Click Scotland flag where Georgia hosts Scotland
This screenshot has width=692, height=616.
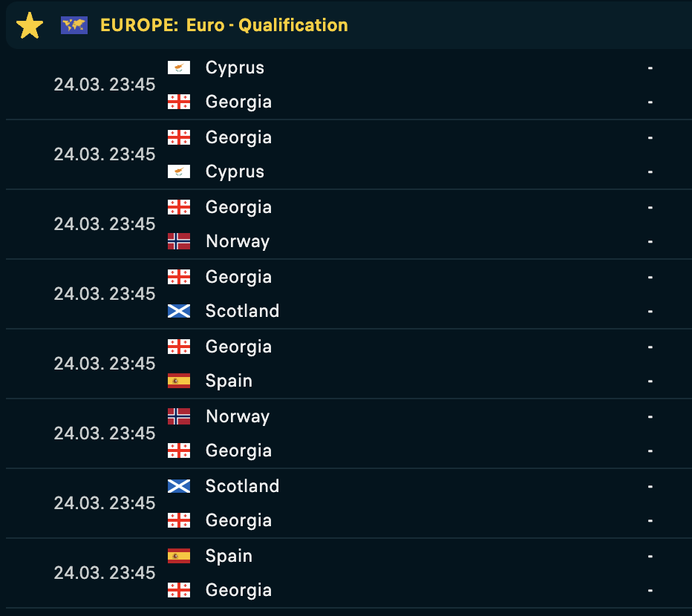[x=179, y=311]
